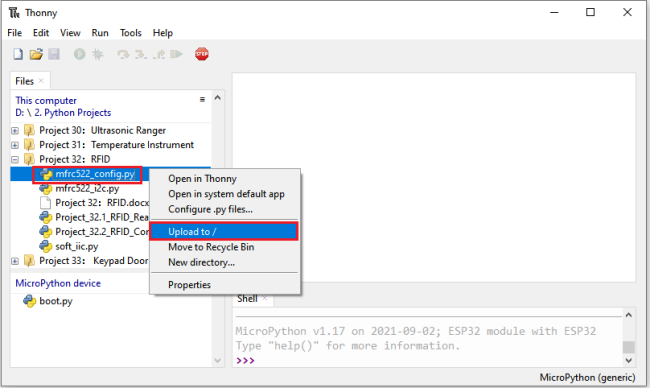Click the Debug current script bug icon
This screenshot has width=650, height=388.
pos(98,54)
